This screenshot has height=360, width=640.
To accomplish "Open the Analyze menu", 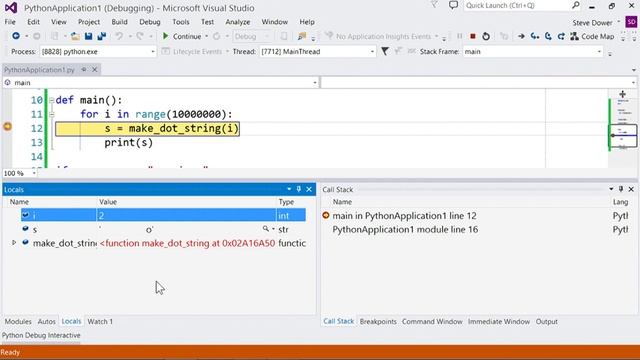I will (238, 22).
